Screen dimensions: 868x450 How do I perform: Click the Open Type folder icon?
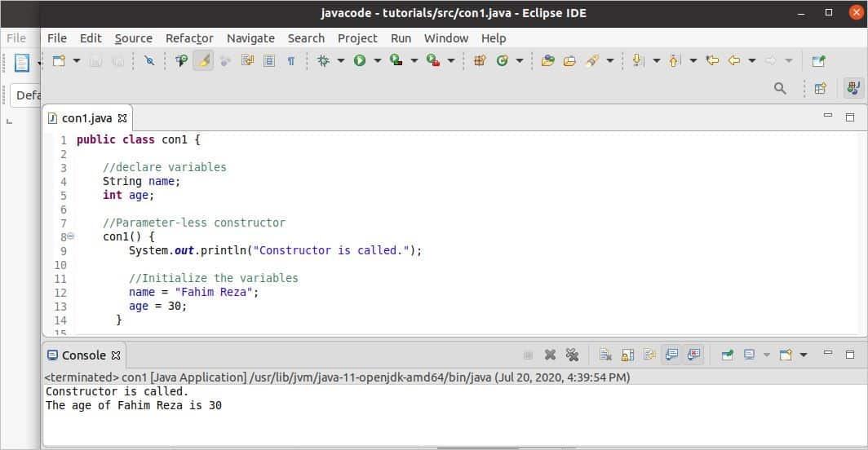click(x=548, y=61)
